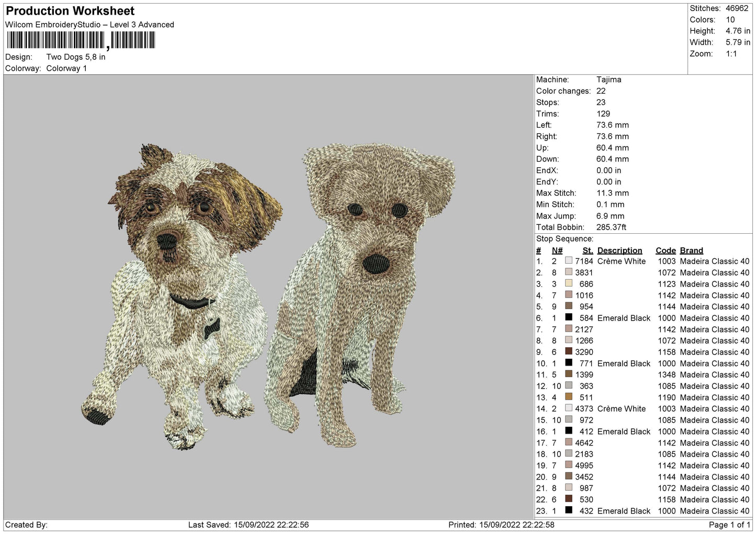Click the Total Bobbin value '285.37ft'
Image resolution: width=756 pixels, height=534 pixels.
click(x=612, y=227)
